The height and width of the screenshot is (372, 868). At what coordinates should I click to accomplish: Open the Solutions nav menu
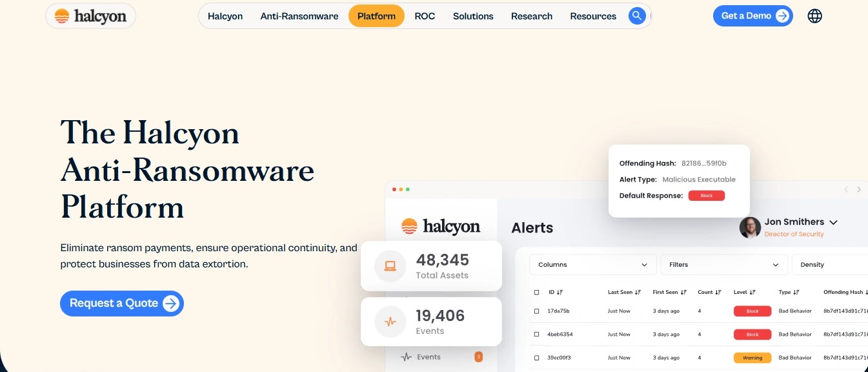click(x=473, y=16)
